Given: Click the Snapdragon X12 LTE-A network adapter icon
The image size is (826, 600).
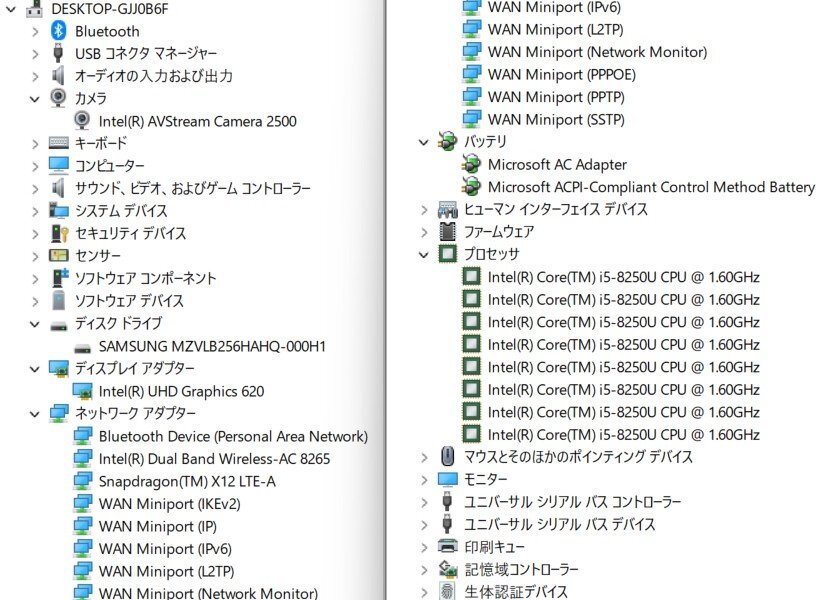Looking at the screenshot, I should (x=82, y=482).
